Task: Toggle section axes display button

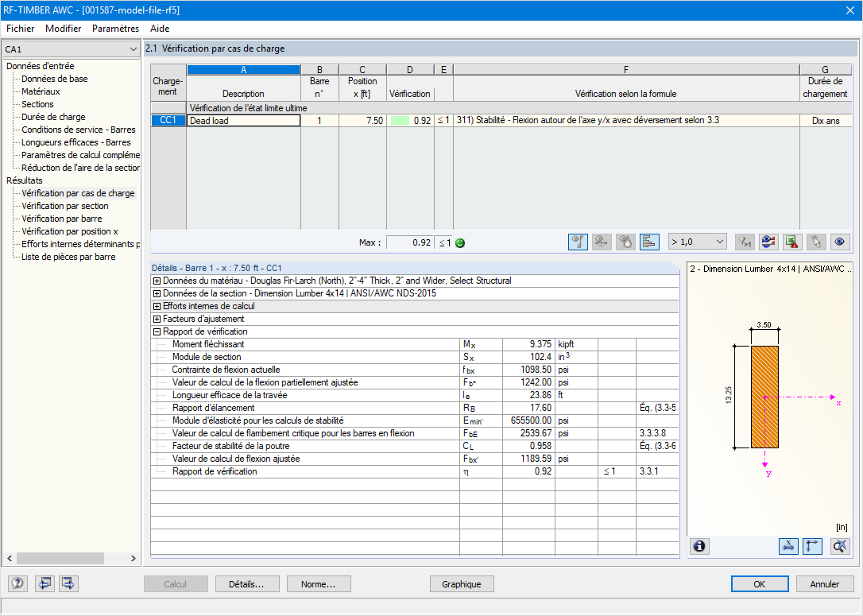Action: pos(812,546)
